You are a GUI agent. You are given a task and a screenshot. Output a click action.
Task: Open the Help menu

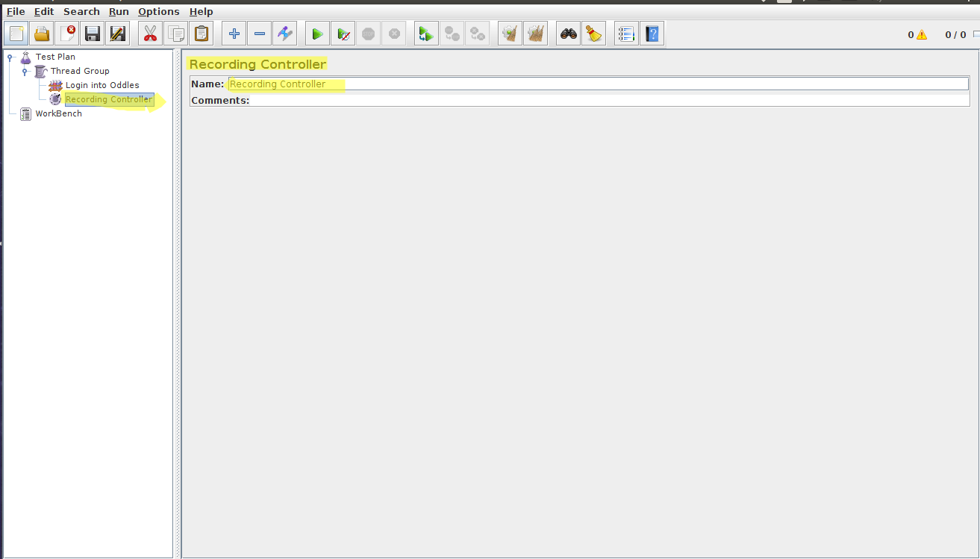(201, 11)
